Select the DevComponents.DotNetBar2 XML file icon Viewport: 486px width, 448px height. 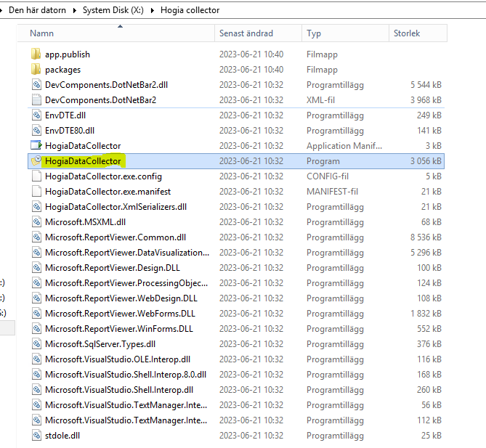click(x=37, y=100)
